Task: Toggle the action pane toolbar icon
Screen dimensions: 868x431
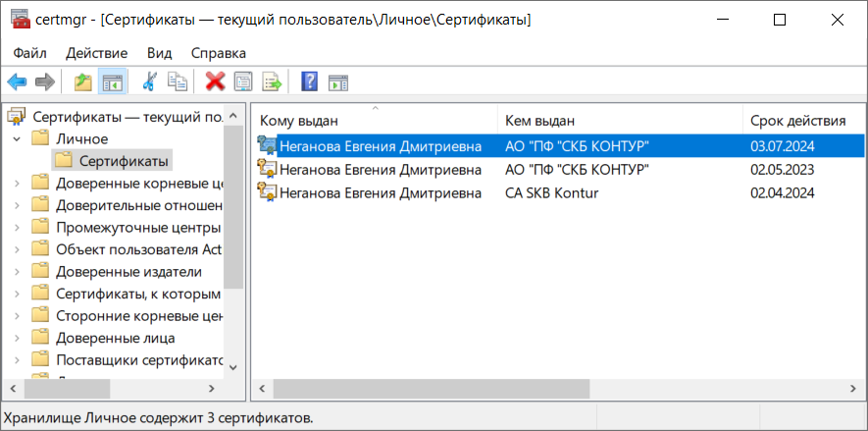Action: [x=338, y=82]
